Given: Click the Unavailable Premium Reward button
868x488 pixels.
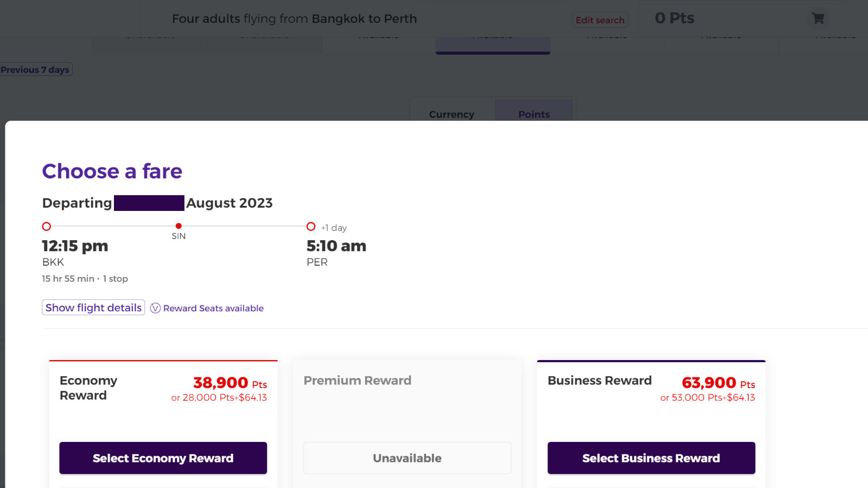Looking at the screenshot, I should click(407, 458).
